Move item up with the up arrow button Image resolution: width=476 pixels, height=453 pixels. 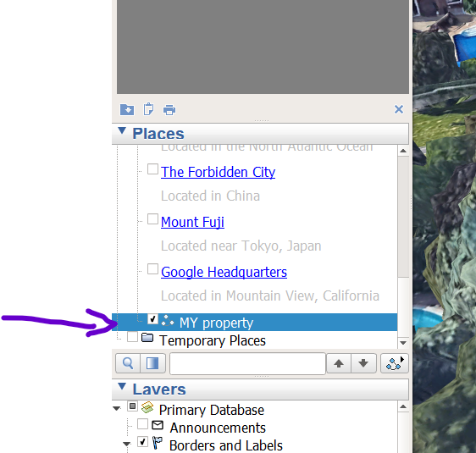pyautogui.click(x=339, y=363)
